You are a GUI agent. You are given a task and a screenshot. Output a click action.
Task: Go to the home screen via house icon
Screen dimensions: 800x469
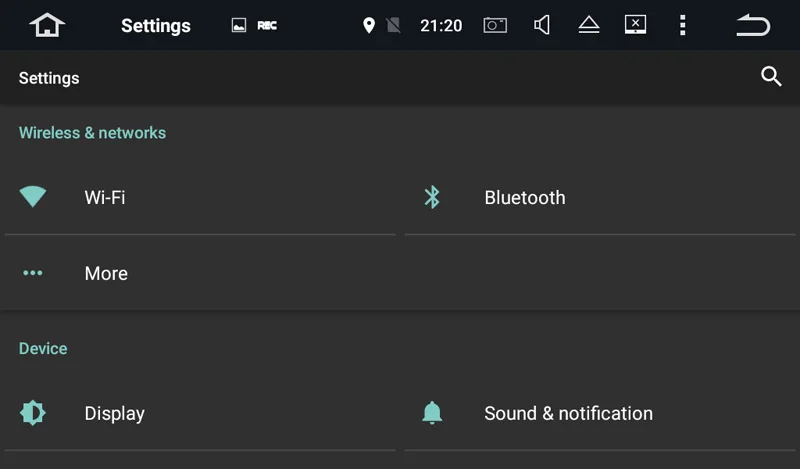pos(47,25)
